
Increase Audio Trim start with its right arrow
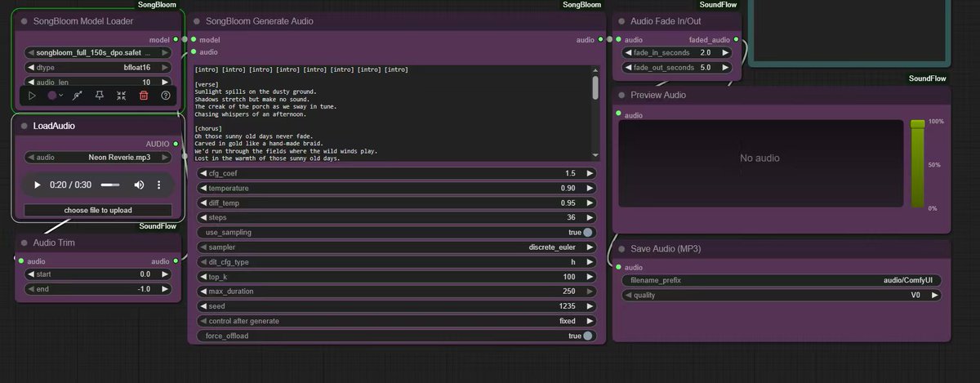[165, 274]
